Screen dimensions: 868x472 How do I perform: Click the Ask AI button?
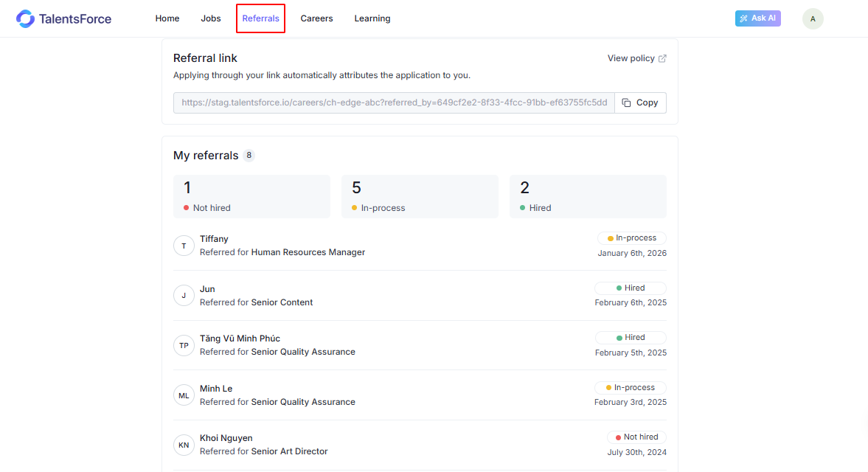point(757,18)
